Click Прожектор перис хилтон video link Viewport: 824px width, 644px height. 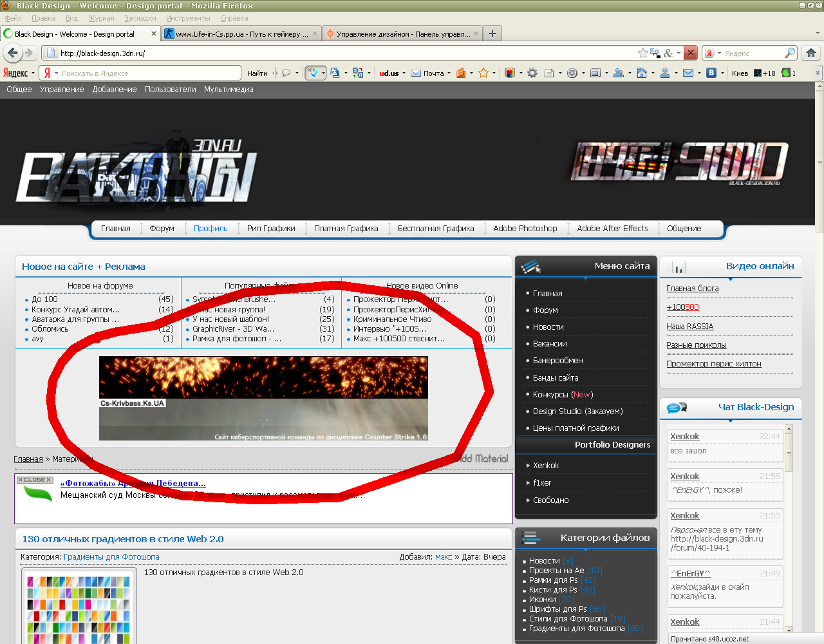coord(714,364)
